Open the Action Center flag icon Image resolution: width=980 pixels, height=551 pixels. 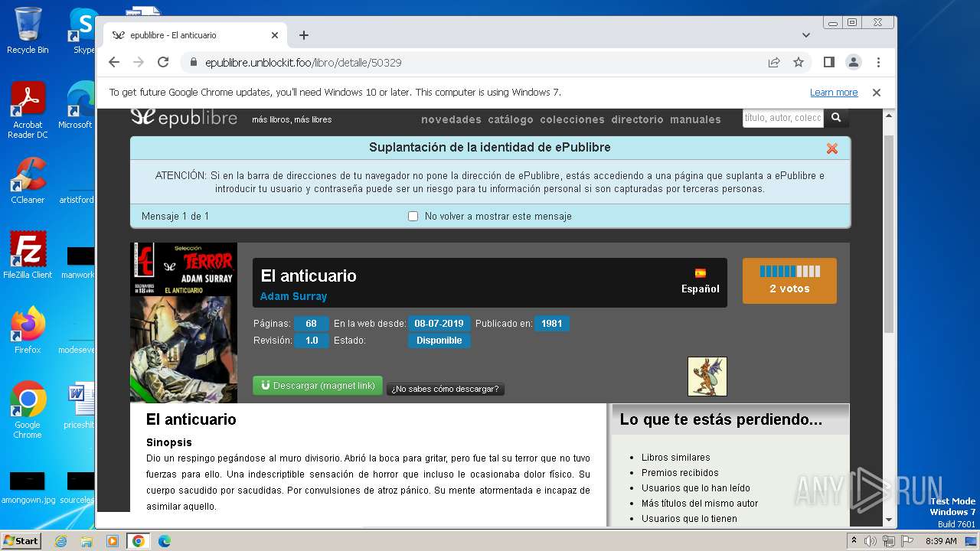906,541
